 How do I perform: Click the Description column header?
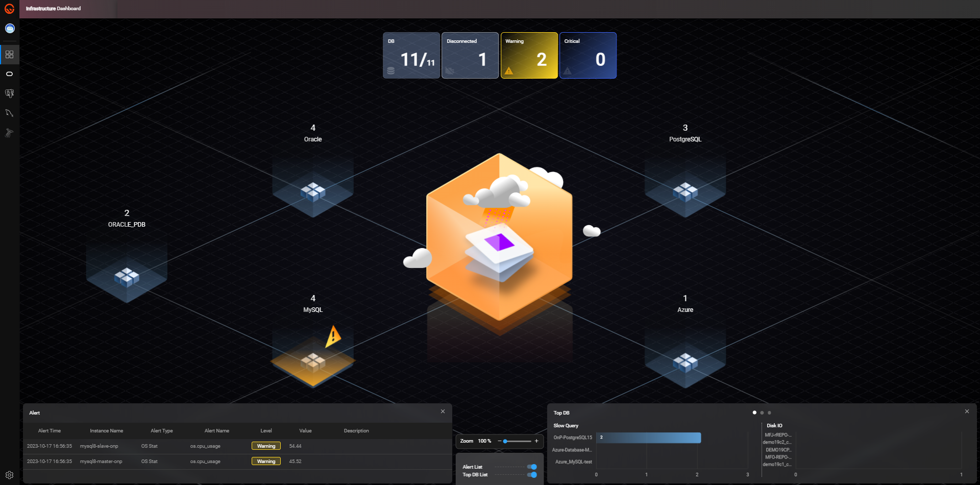pos(356,431)
